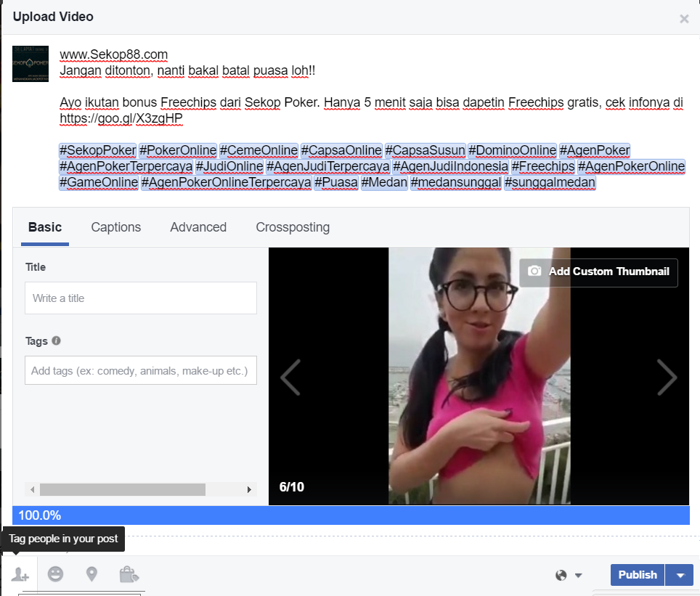Click the Upload Video dialog title
The width and height of the screenshot is (700, 596).
coord(53,17)
